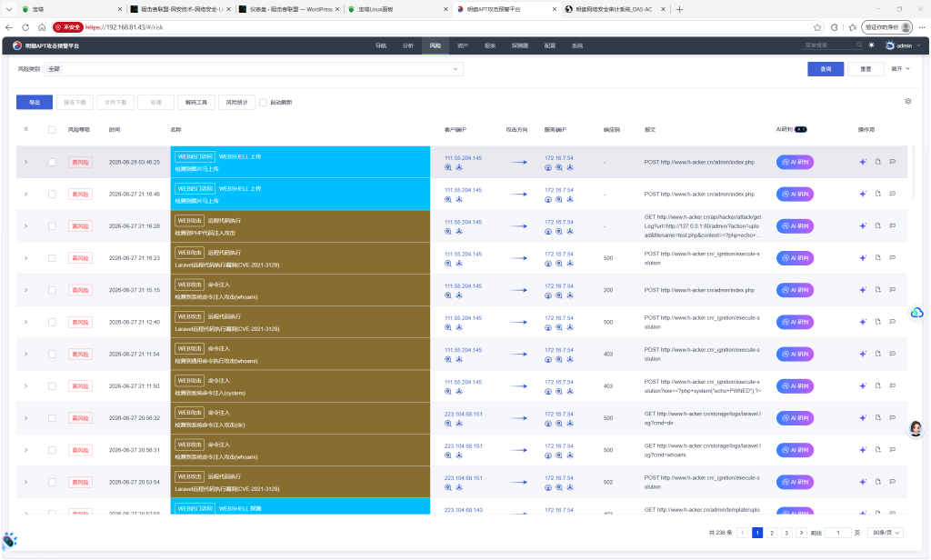Switch to the 资产 menu in top navigation
Screen dimensions: 931x560
click(463, 45)
